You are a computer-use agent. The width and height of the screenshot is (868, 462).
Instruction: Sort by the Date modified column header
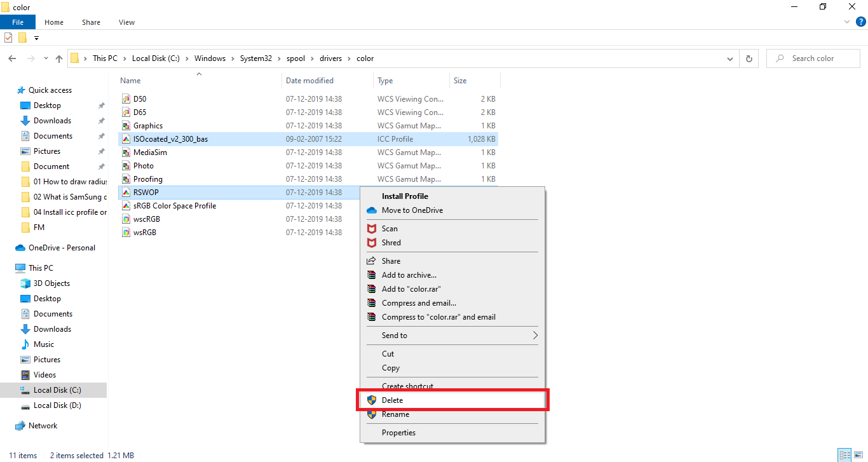coord(328,81)
